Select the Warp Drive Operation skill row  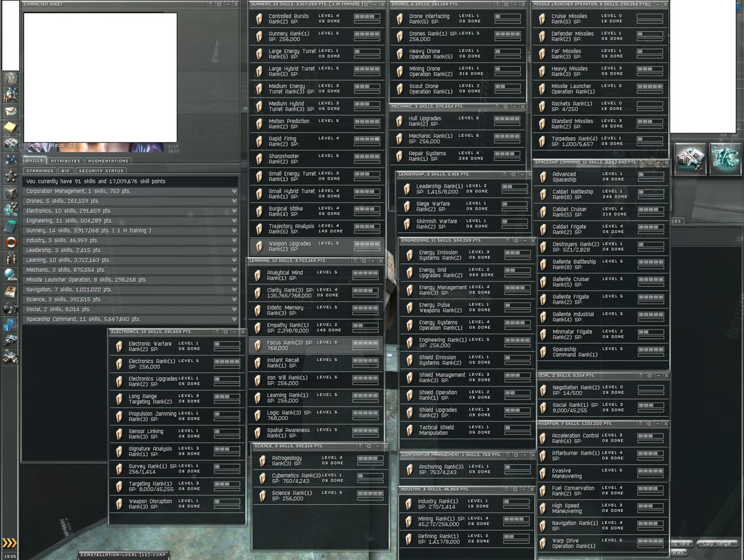pyautogui.click(x=602, y=543)
